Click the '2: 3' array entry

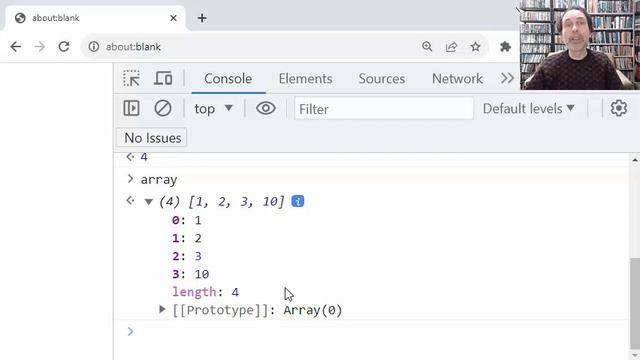[x=187, y=256]
